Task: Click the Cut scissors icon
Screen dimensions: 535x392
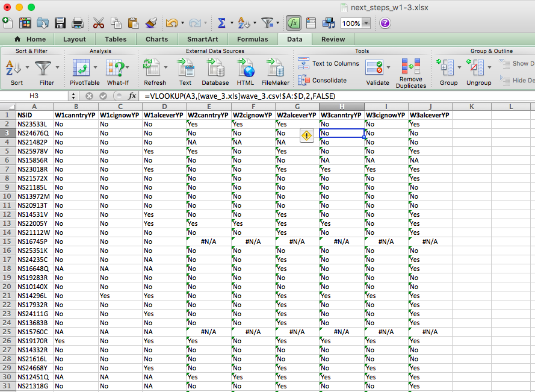Action: 98,23
